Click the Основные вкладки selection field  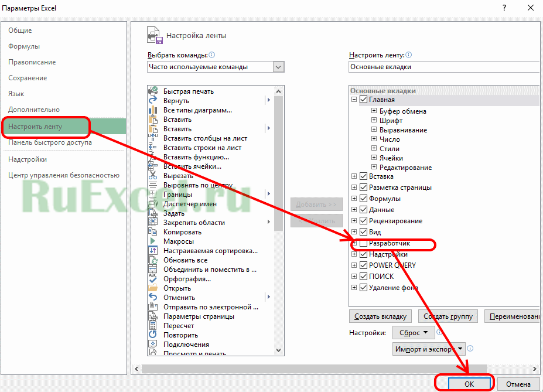coord(444,67)
